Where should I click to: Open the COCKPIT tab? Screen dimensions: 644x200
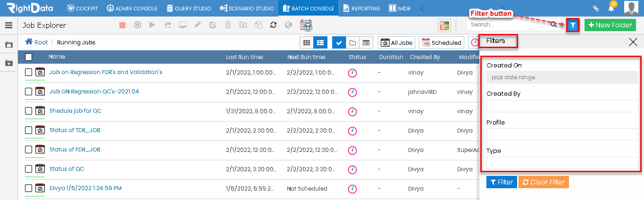tap(82, 8)
